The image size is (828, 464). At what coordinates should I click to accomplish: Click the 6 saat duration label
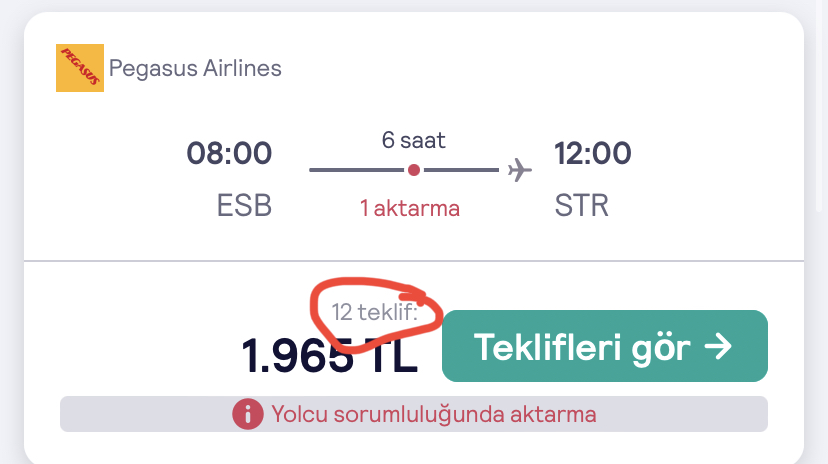pos(414,140)
